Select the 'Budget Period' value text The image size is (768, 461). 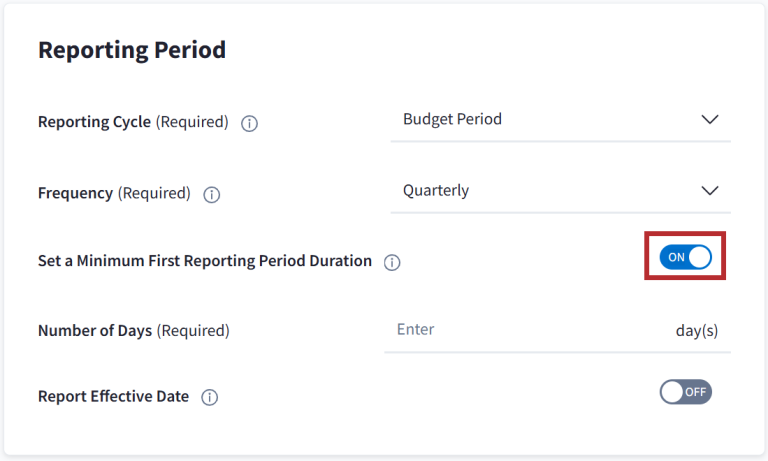[452, 119]
